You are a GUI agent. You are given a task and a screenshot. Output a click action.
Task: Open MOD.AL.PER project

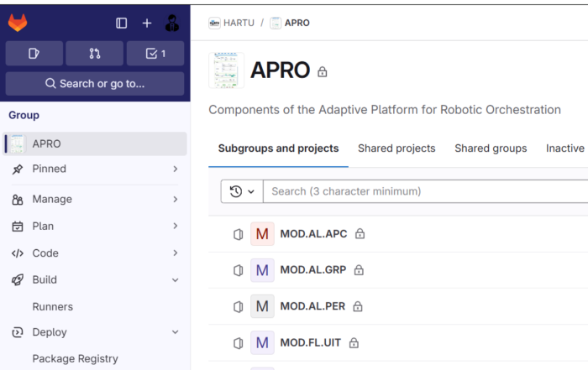[x=312, y=306]
